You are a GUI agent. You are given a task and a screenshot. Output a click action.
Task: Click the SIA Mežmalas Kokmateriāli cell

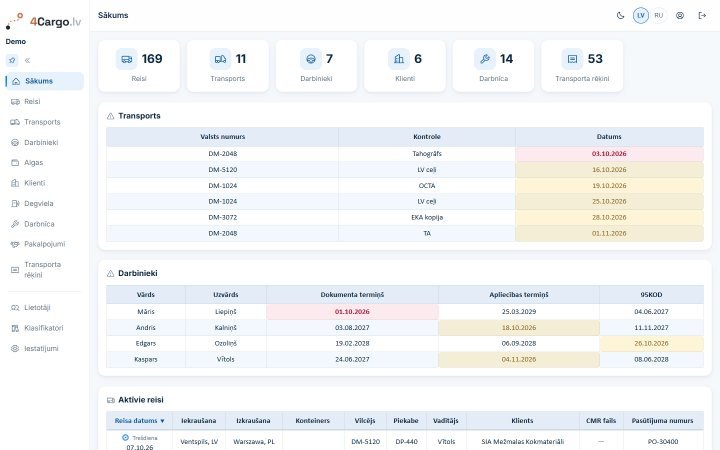coord(522,442)
